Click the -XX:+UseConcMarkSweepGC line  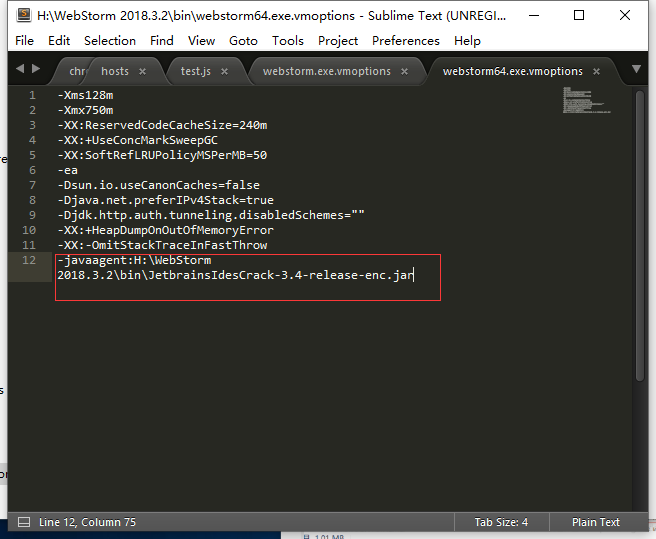[138, 140]
